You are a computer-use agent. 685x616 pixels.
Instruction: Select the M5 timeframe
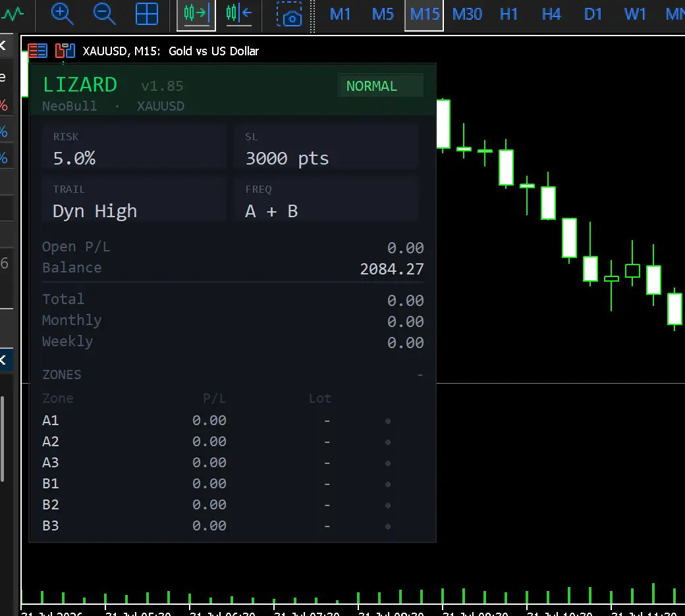383,14
